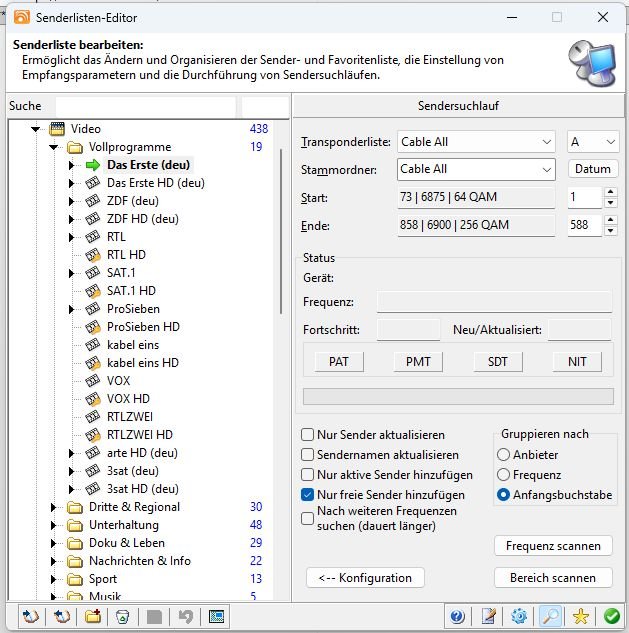Click the NIT button
Viewport: 629px width, 633px height.
coord(577,361)
